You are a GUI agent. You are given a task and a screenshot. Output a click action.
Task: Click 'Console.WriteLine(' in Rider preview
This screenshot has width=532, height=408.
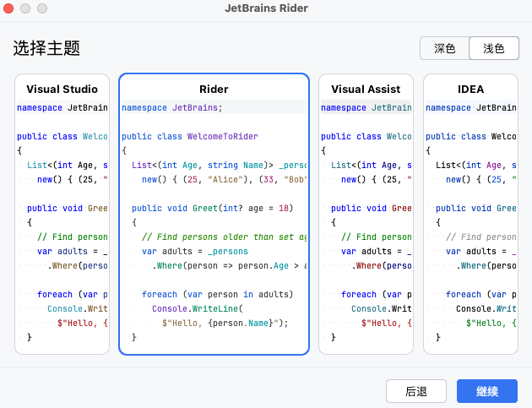(198, 308)
